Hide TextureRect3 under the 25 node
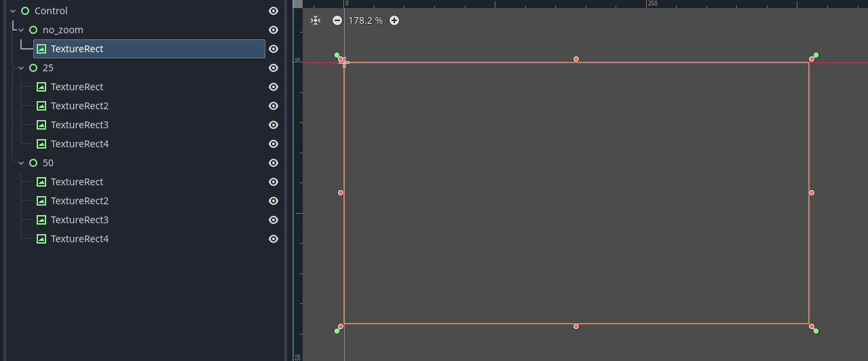 [273, 125]
